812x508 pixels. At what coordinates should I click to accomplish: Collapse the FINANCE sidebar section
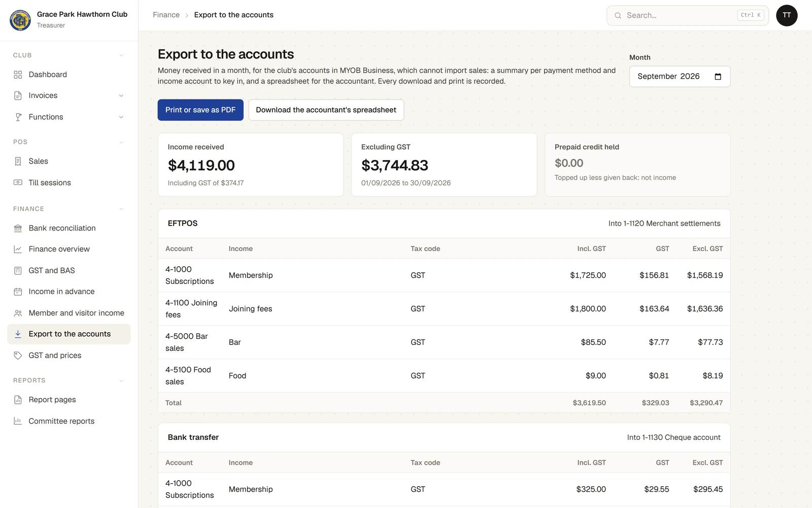click(121, 209)
